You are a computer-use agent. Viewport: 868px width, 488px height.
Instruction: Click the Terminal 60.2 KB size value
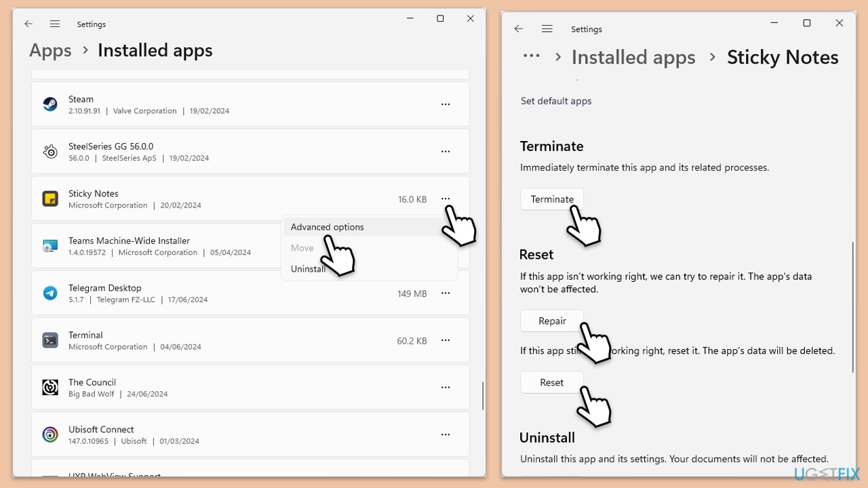(x=412, y=341)
